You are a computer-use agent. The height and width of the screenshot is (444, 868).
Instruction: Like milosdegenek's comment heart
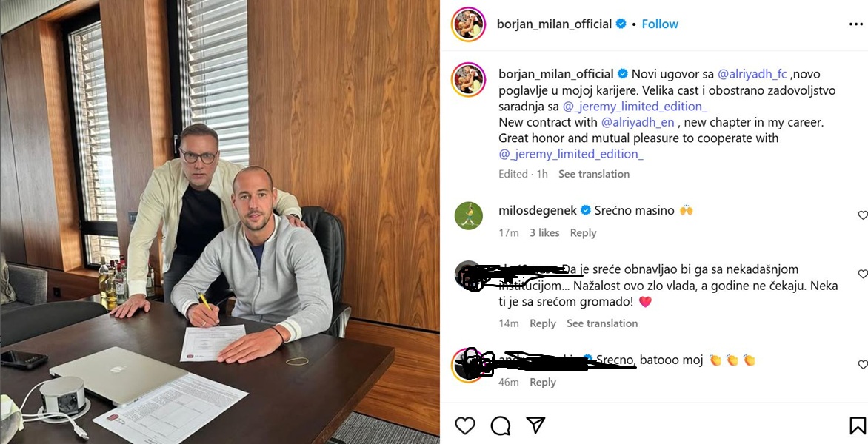[x=863, y=215]
